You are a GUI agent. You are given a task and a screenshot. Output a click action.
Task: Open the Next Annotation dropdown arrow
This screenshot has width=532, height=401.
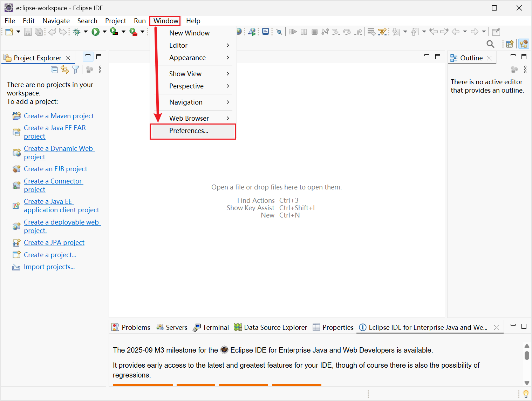(x=405, y=32)
